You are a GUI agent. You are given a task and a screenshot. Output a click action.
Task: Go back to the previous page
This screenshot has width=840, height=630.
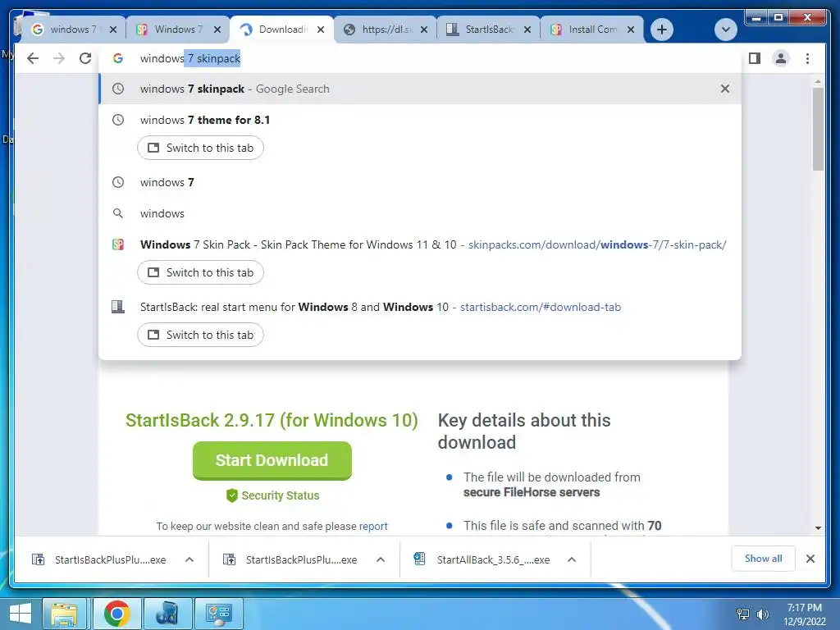point(33,58)
